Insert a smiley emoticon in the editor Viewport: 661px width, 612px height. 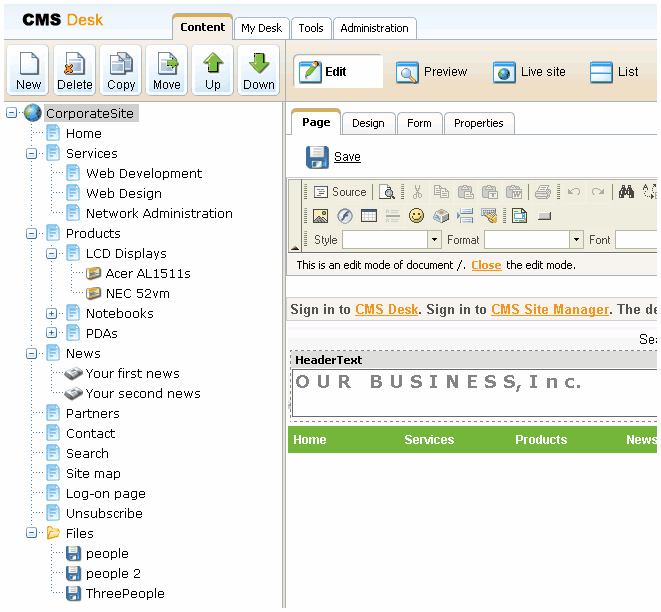click(x=416, y=216)
